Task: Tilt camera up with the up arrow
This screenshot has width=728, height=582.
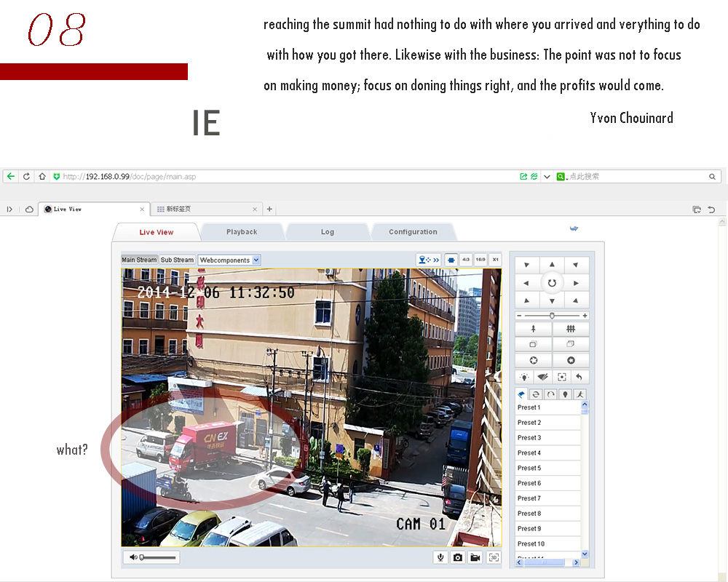Action: [x=552, y=265]
